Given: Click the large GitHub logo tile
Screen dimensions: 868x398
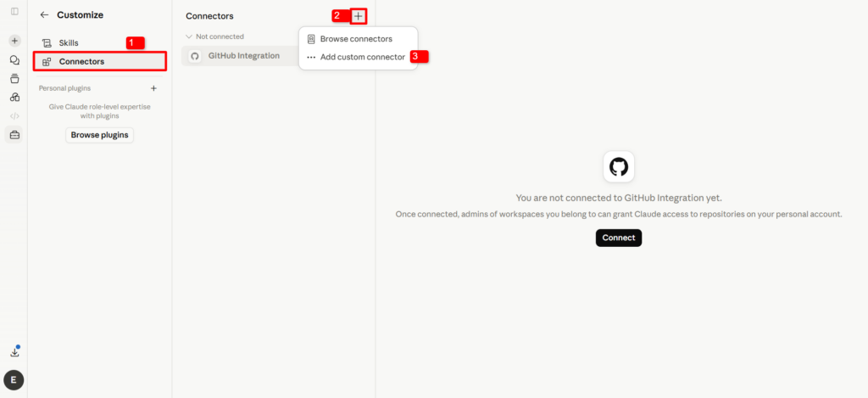Looking at the screenshot, I should tap(618, 166).
